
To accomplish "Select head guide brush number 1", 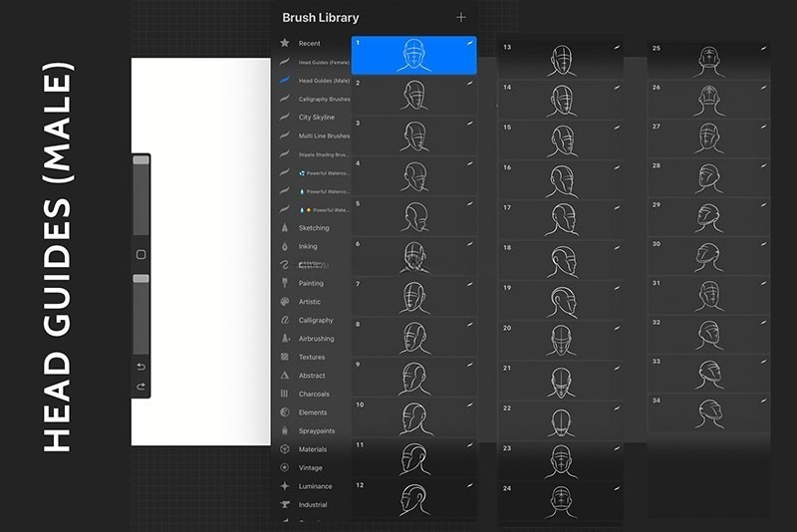I will click(x=413, y=55).
